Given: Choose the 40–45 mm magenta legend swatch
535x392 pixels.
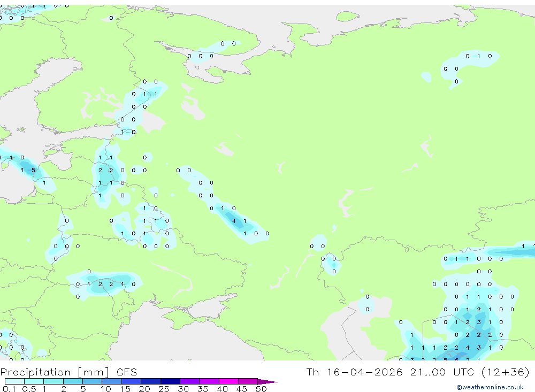Looking at the screenshot, I should (228, 381).
